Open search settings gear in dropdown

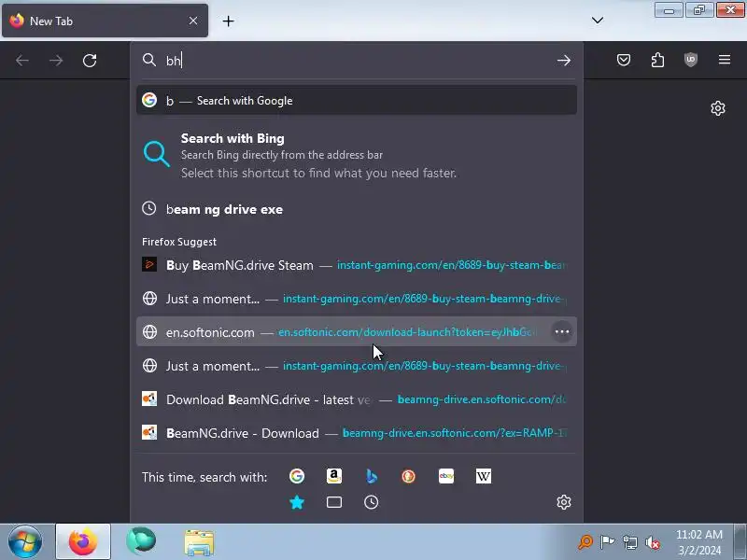(564, 502)
